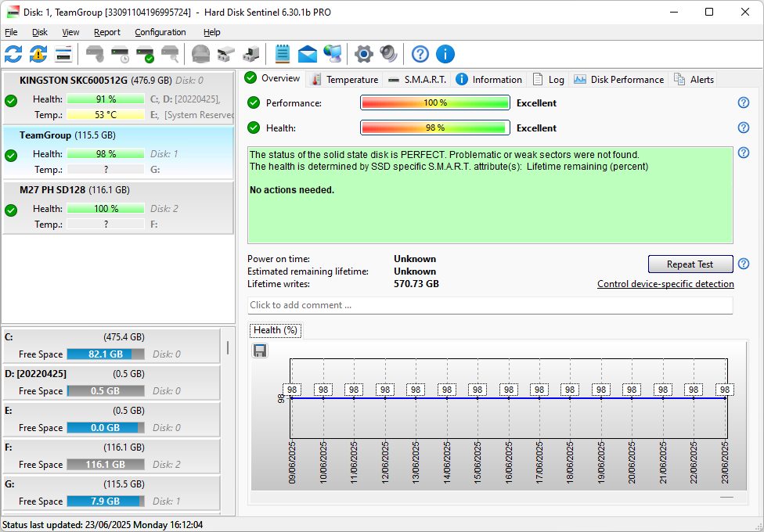
Task: Click the Performance 100 % bar
Action: point(434,102)
